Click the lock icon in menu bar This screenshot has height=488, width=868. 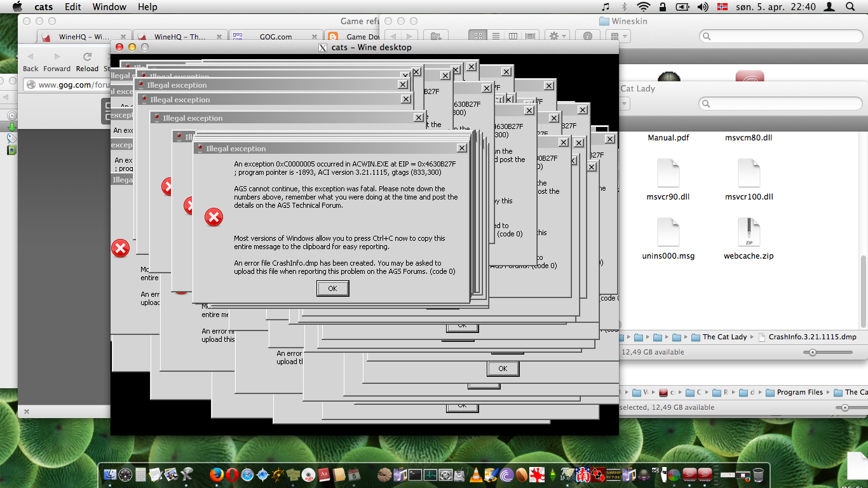663,7
